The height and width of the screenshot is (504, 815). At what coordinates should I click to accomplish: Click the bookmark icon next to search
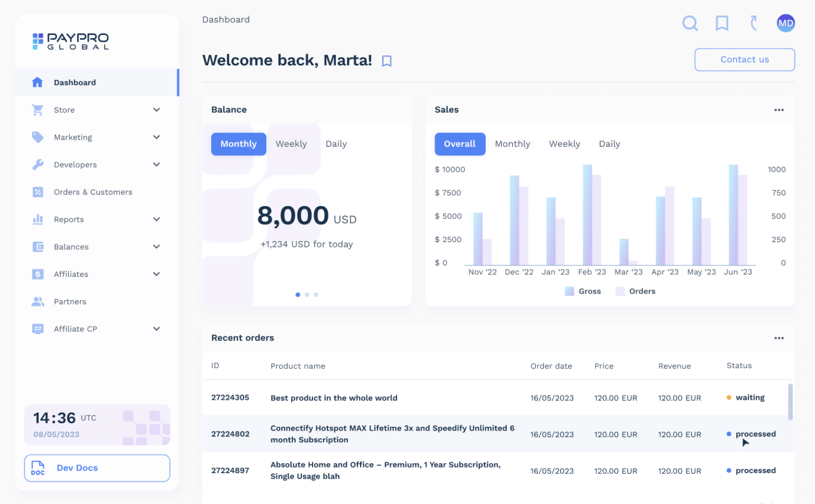[x=722, y=23]
